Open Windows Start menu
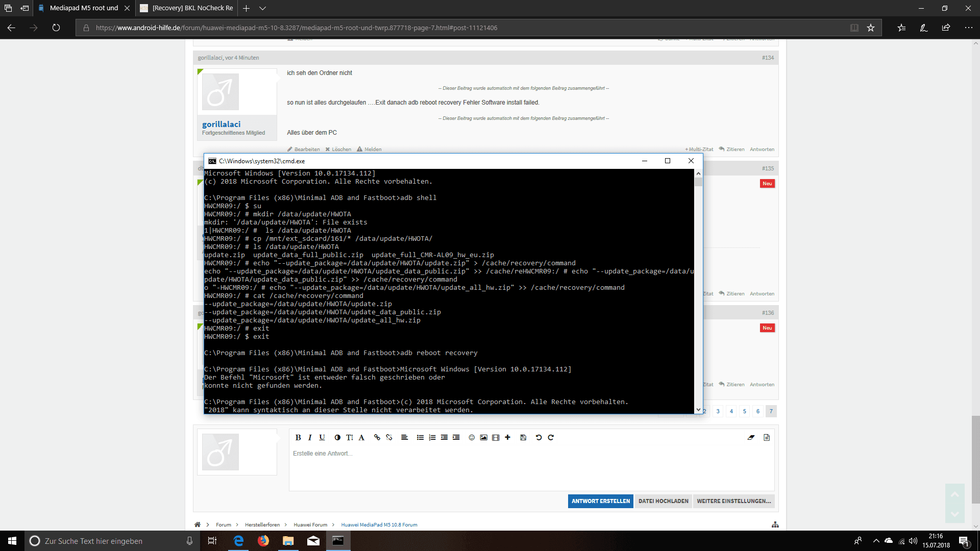This screenshot has width=980, height=551. (12, 541)
